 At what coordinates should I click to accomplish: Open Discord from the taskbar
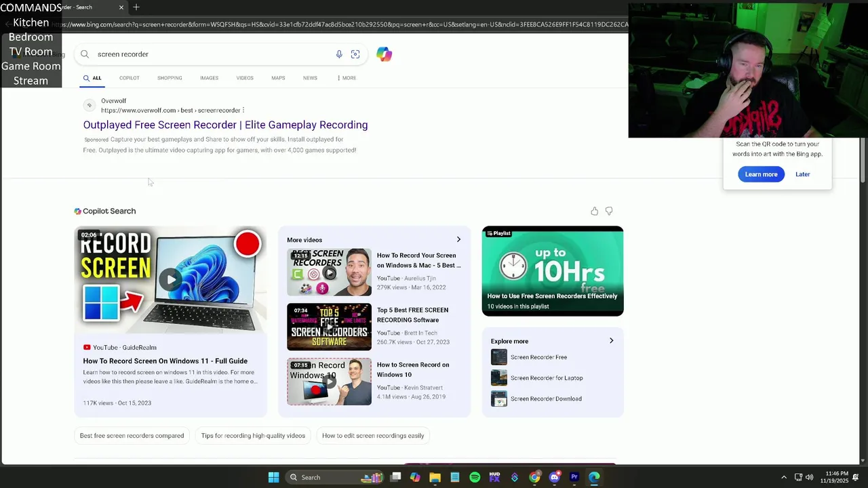click(x=555, y=477)
